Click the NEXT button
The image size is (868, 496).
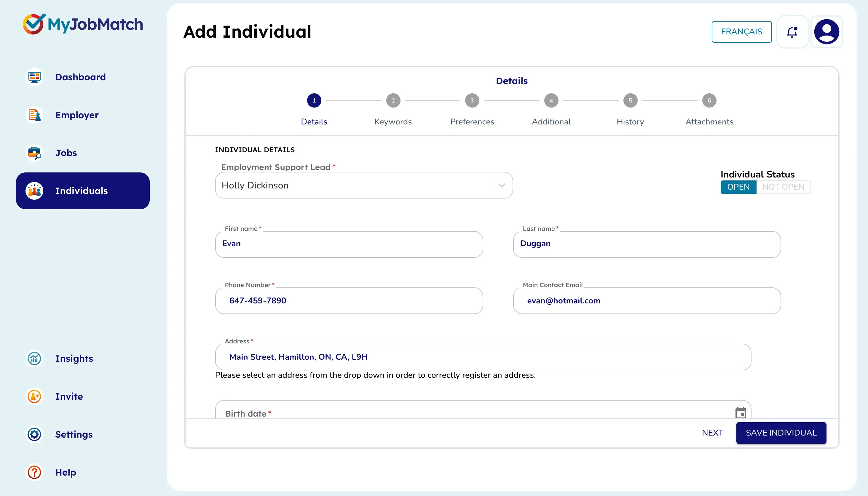pos(712,433)
